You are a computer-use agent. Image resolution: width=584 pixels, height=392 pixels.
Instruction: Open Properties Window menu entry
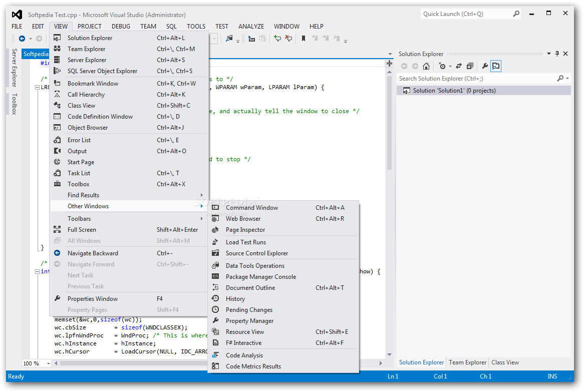click(x=129, y=299)
